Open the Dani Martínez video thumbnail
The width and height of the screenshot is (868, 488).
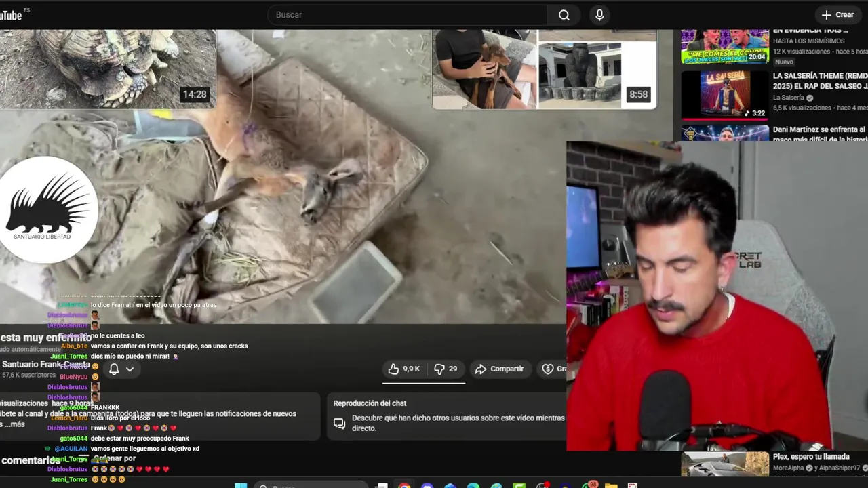(725, 132)
